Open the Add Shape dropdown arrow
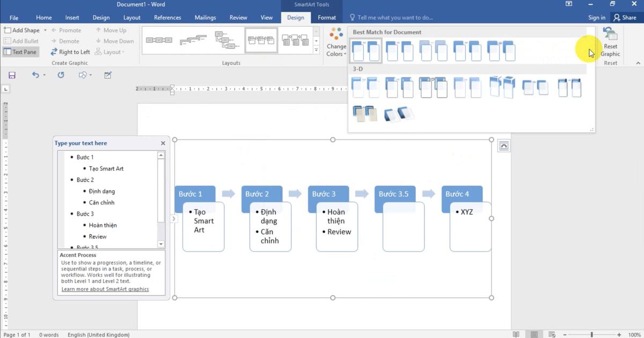644x338 pixels. tap(45, 31)
